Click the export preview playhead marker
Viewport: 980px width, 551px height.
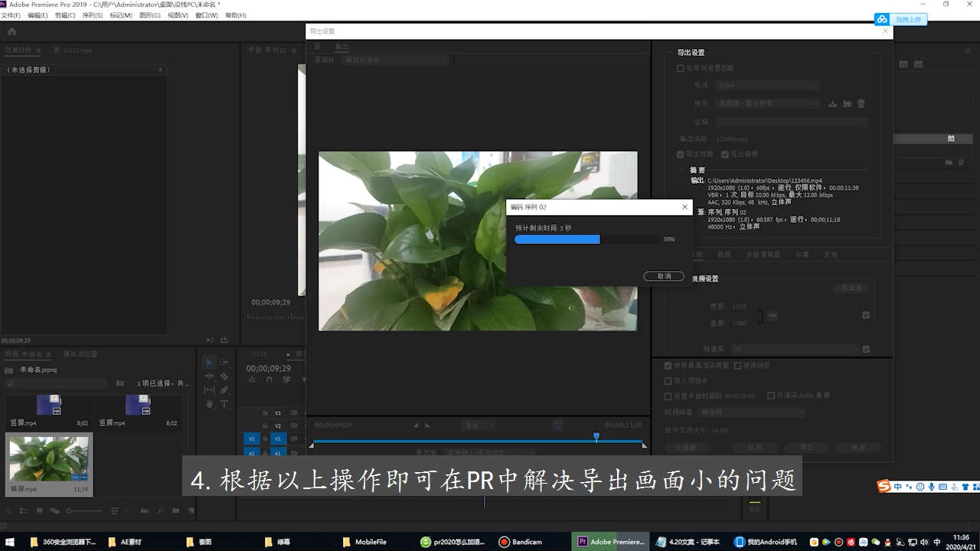[x=596, y=437]
